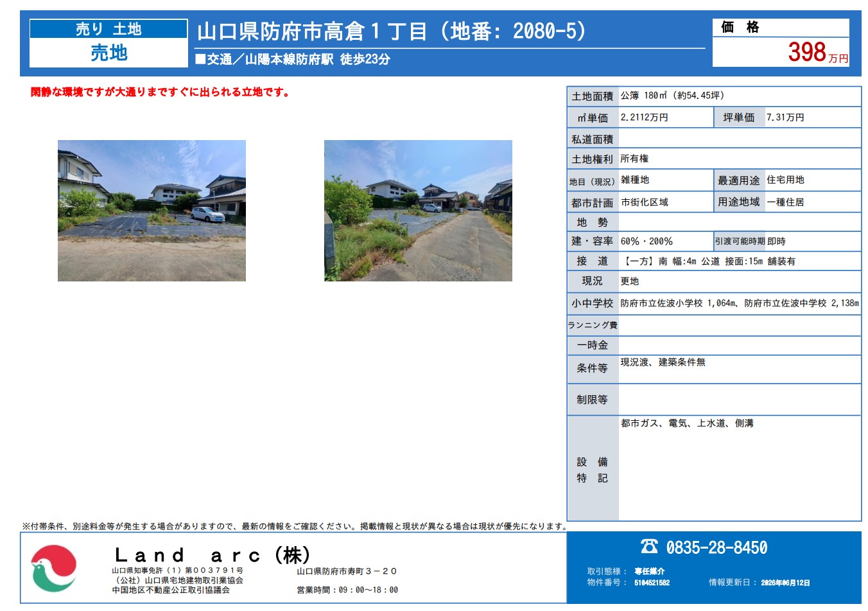Click the 交通 山陽本線防府駅 access line
The width and height of the screenshot is (868, 611).
(x=293, y=59)
